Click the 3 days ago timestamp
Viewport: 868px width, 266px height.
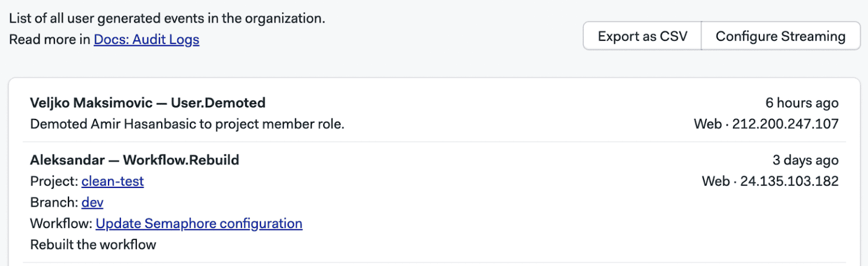click(805, 160)
